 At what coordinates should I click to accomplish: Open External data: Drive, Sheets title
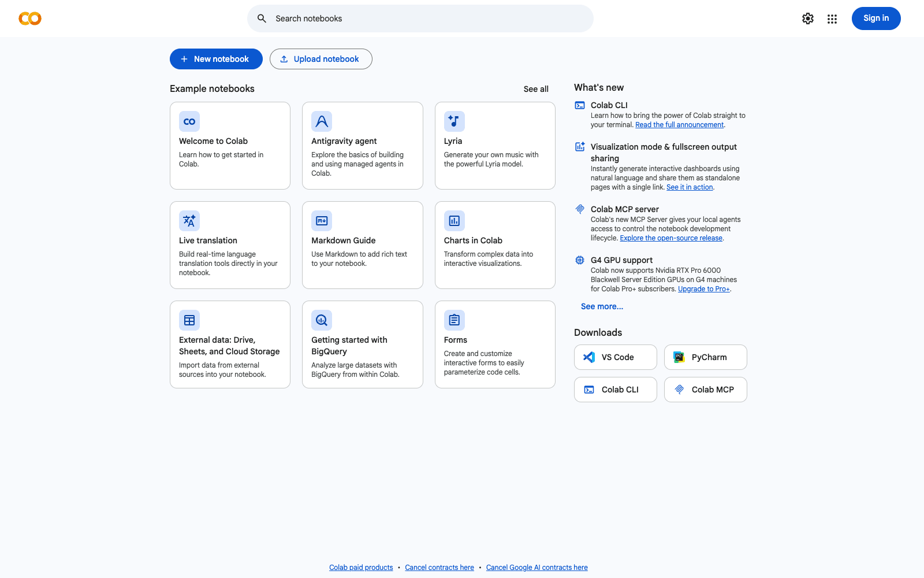pyautogui.click(x=229, y=346)
